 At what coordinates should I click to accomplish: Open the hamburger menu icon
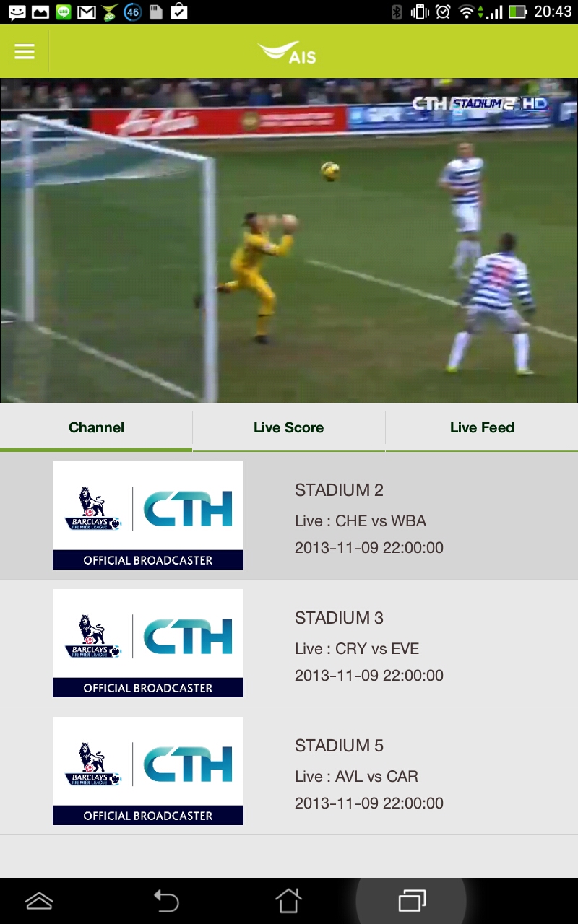(x=25, y=51)
